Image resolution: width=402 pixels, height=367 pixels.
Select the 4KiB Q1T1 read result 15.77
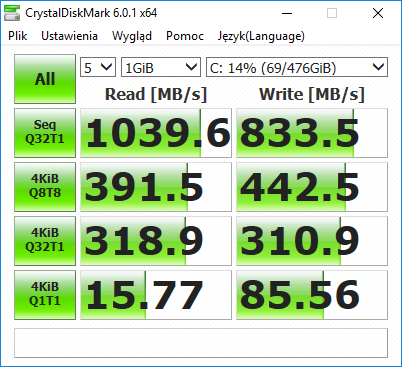coord(156,295)
